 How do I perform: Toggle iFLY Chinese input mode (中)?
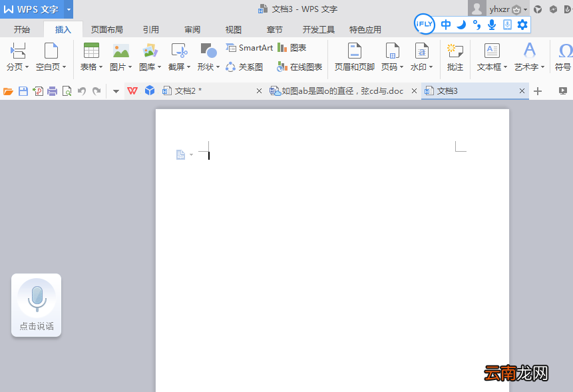point(446,25)
